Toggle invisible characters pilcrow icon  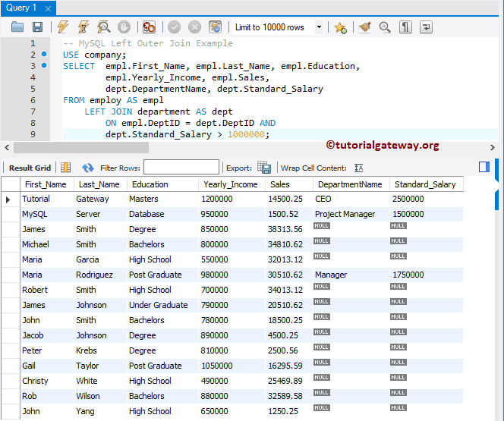[x=406, y=27]
